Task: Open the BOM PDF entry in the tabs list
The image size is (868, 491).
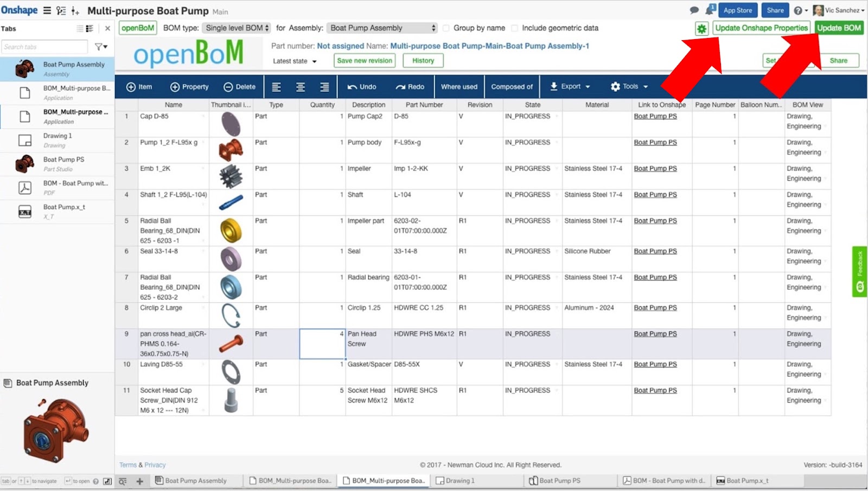Action: point(57,187)
